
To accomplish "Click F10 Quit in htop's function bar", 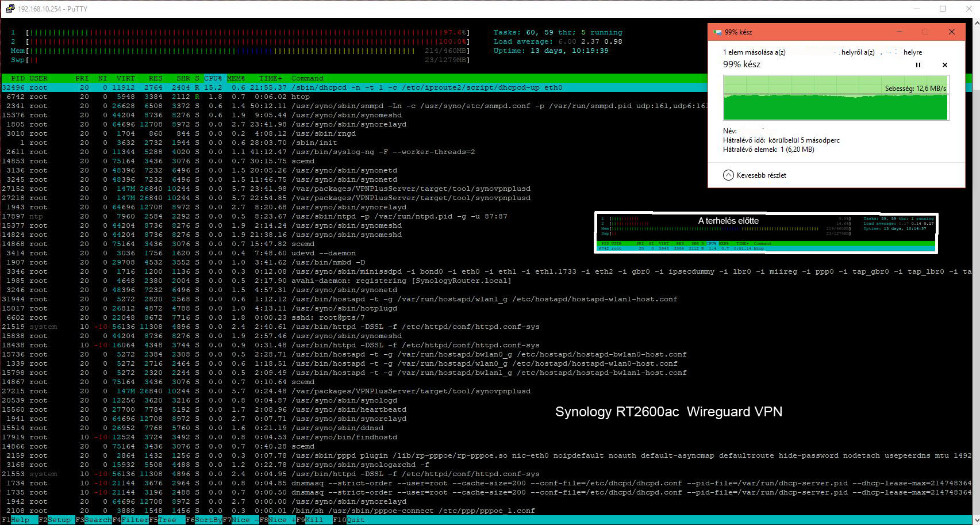I will coord(355,520).
